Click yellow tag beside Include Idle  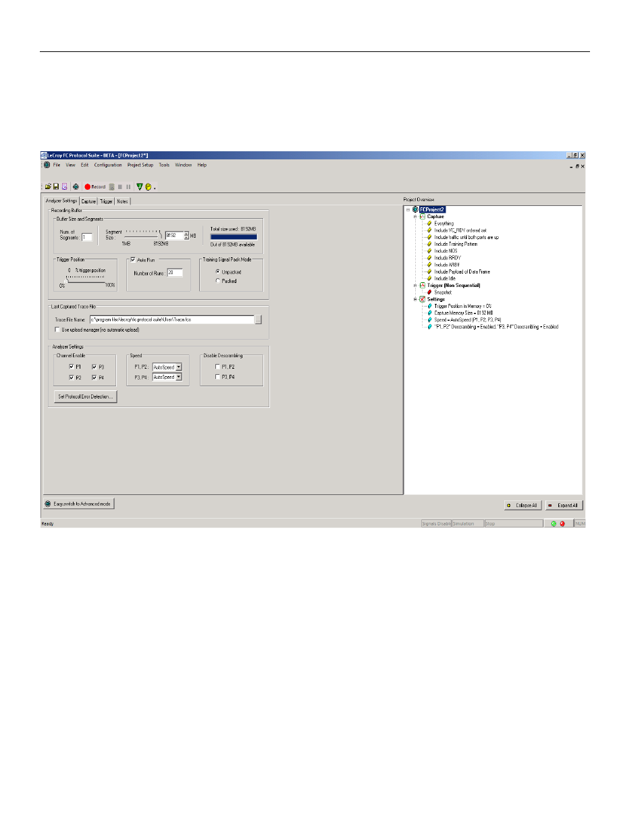tap(429, 278)
